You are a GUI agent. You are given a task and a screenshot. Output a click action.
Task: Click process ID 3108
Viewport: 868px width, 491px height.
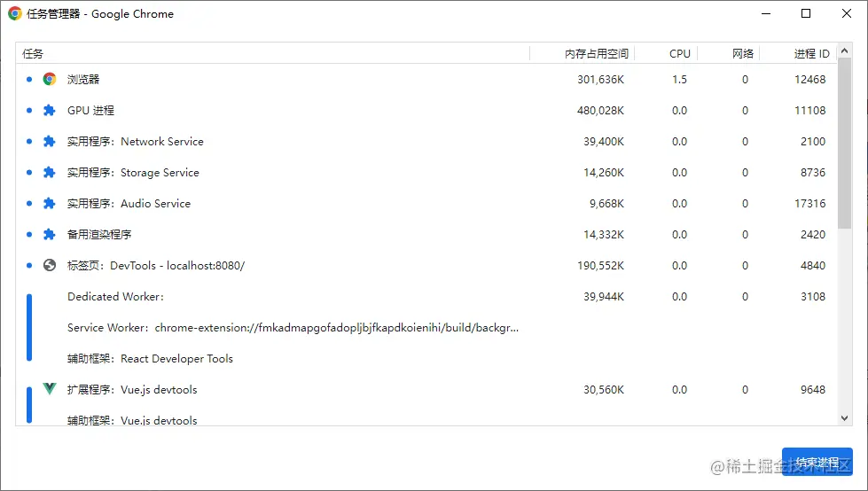(x=813, y=296)
